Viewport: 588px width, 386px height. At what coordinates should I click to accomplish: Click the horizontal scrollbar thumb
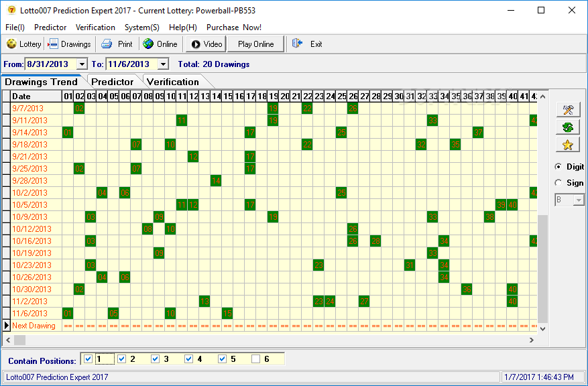click(x=19, y=340)
